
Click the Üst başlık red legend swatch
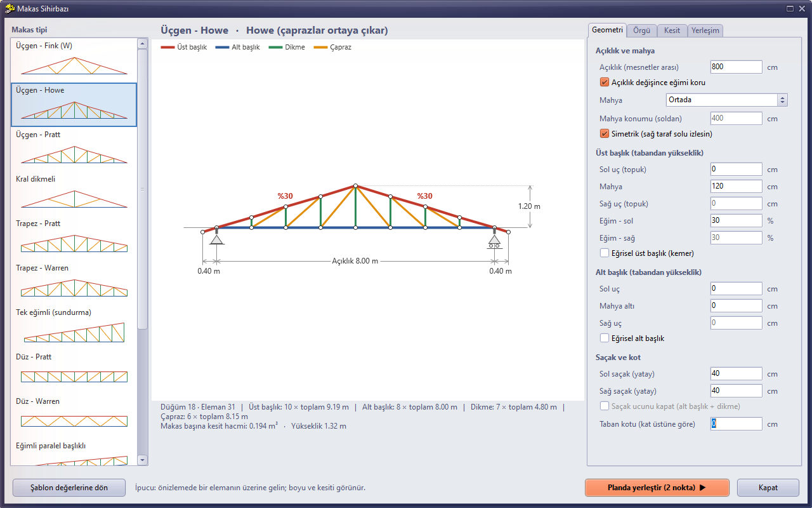point(167,48)
